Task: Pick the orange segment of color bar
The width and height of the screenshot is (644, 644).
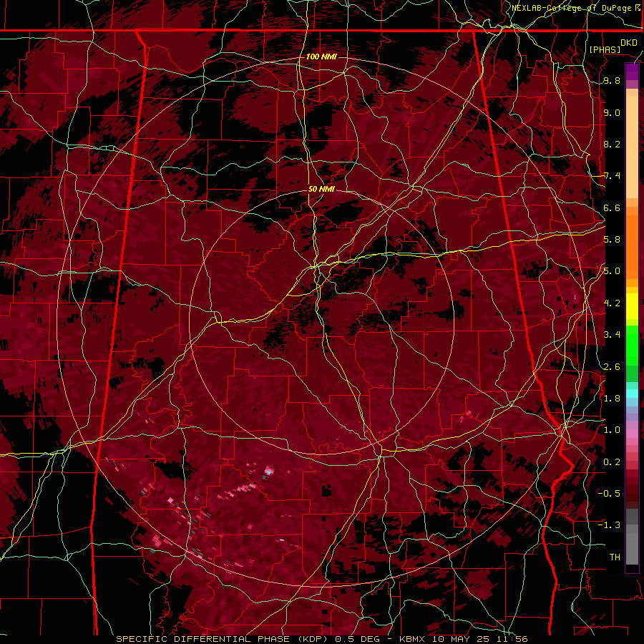Action: pyautogui.click(x=632, y=246)
